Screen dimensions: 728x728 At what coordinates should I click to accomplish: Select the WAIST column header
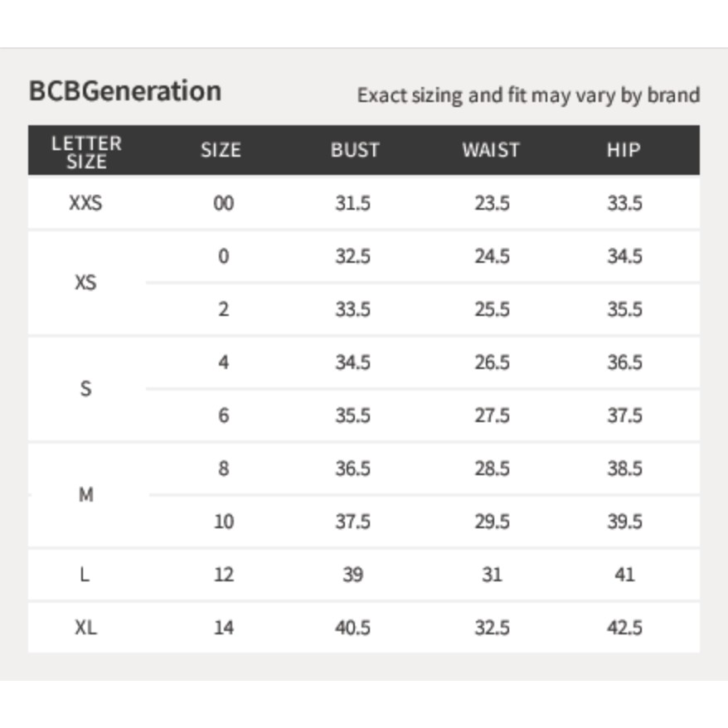click(491, 150)
